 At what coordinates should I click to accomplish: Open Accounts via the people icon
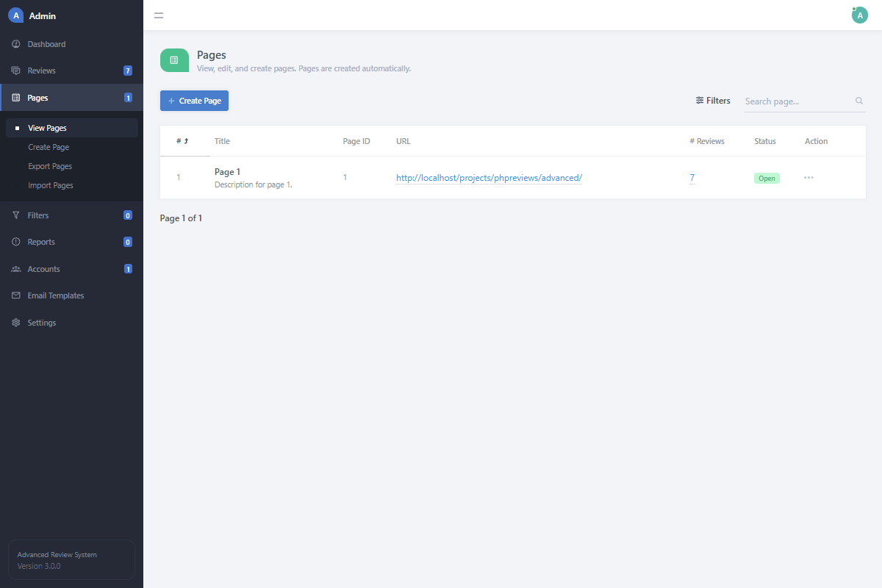15,268
